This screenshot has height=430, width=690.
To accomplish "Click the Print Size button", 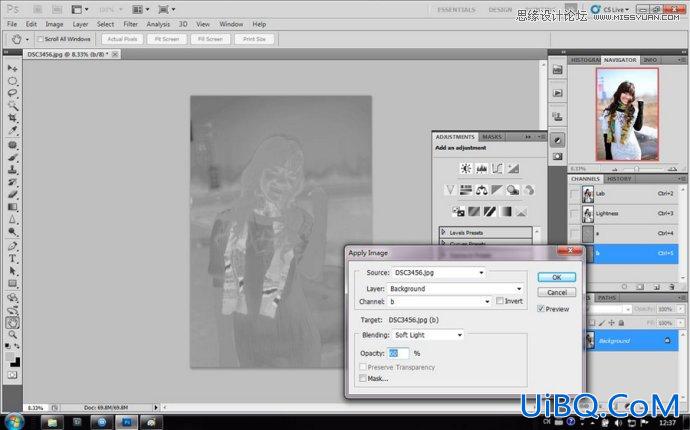I will (x=254, y=39).
